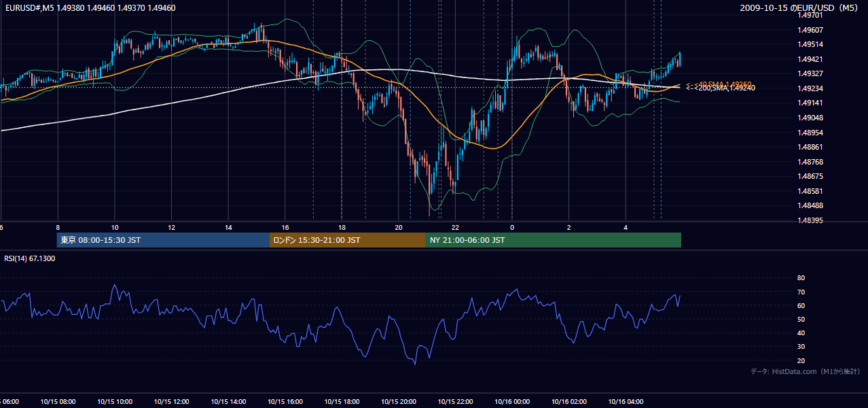Pick the 10/15 22:00 date label

pyautogui.click(x=455, y=402)
